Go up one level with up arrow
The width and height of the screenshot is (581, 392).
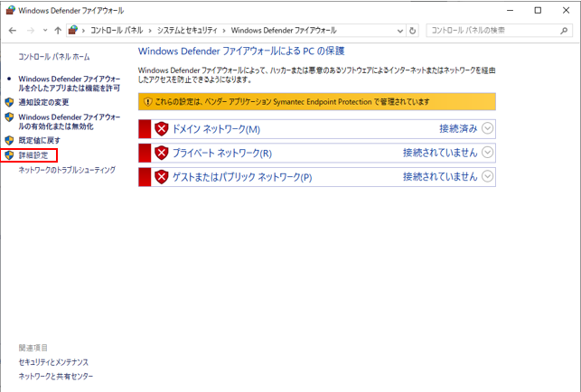58,31
